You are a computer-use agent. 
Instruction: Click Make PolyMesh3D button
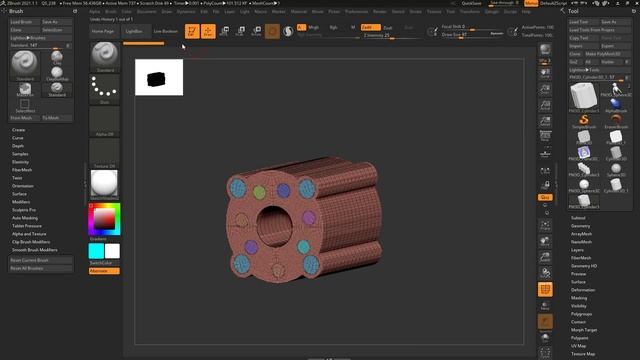(607, 54)
